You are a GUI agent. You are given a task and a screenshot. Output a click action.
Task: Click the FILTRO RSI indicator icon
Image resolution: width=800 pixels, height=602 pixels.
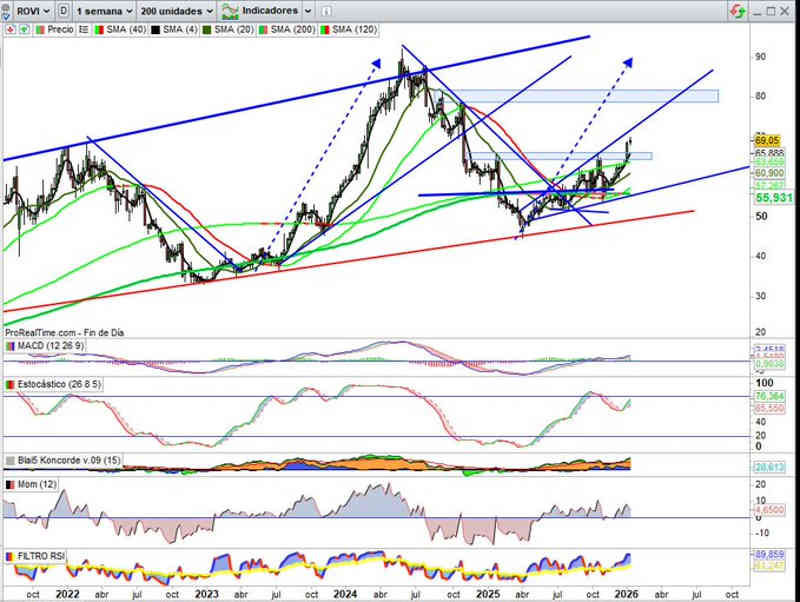(10, 554)
